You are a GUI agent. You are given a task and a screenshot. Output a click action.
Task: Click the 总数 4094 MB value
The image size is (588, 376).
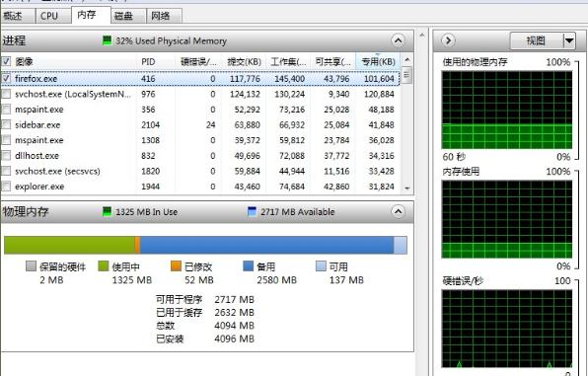point(235,326)
